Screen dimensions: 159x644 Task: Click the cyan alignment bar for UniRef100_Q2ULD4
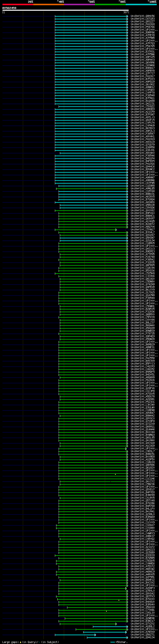94,241
